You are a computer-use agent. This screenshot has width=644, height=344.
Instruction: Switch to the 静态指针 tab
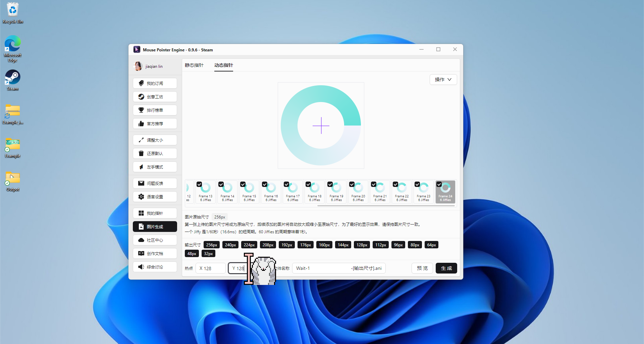click(194, 65)
